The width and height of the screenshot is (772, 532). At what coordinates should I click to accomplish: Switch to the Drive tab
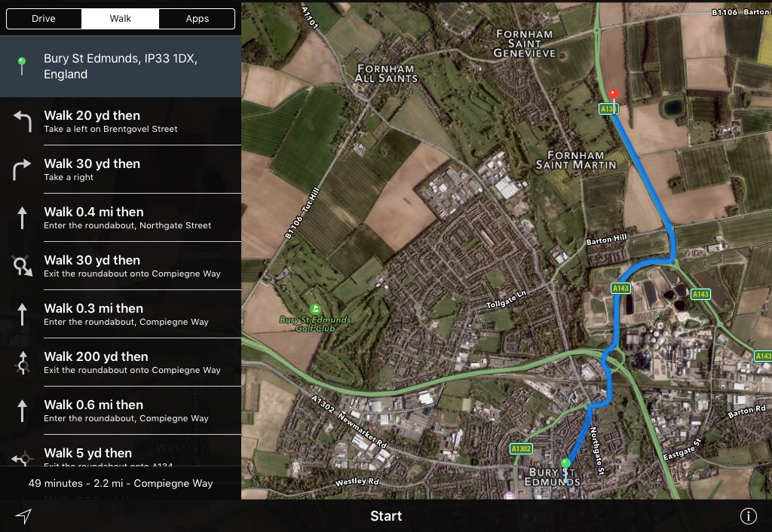pos(43,19)
